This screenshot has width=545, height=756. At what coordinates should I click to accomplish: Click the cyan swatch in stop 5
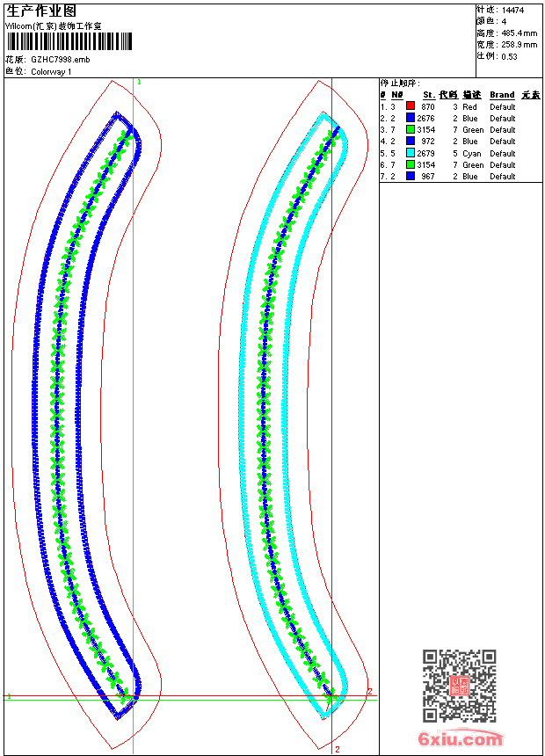click(411, 152)
